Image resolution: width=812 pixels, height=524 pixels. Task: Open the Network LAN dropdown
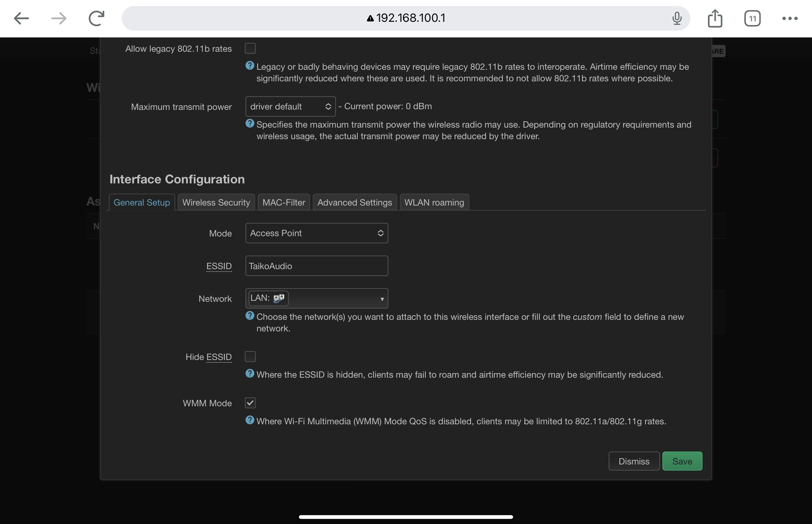point(382,299)
